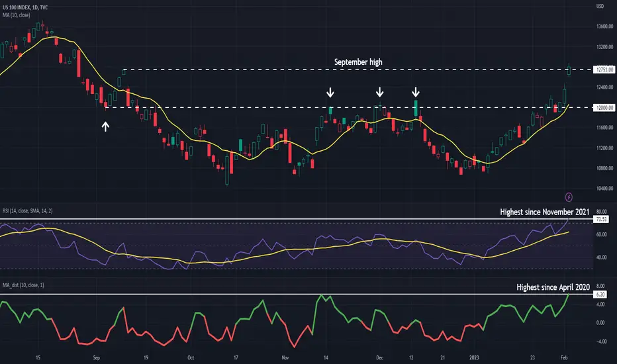The image size is (617, 364).
Task: Click the 13200.00 price axis label
Action: (605, 47)
